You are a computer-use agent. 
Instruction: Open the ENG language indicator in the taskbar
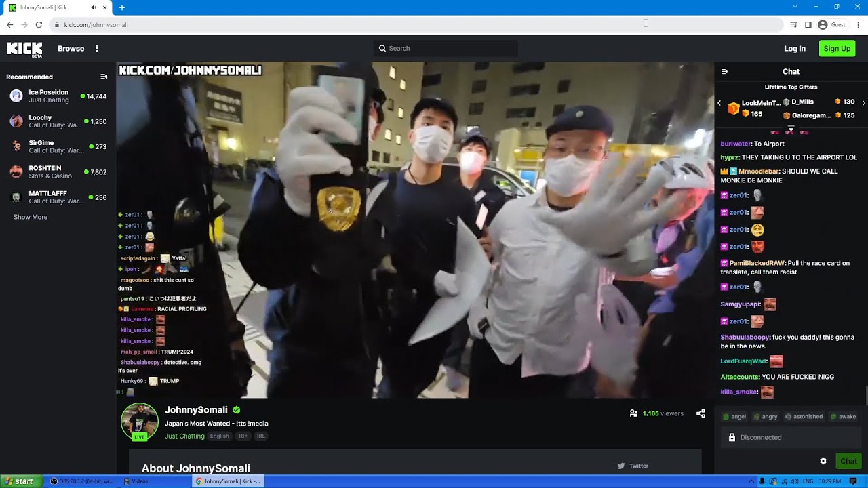click(x=808, y=481)
